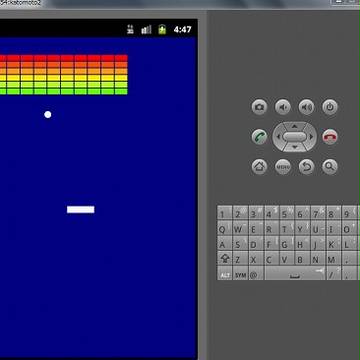Click the F key
The image size is (360, 360).
271,243
